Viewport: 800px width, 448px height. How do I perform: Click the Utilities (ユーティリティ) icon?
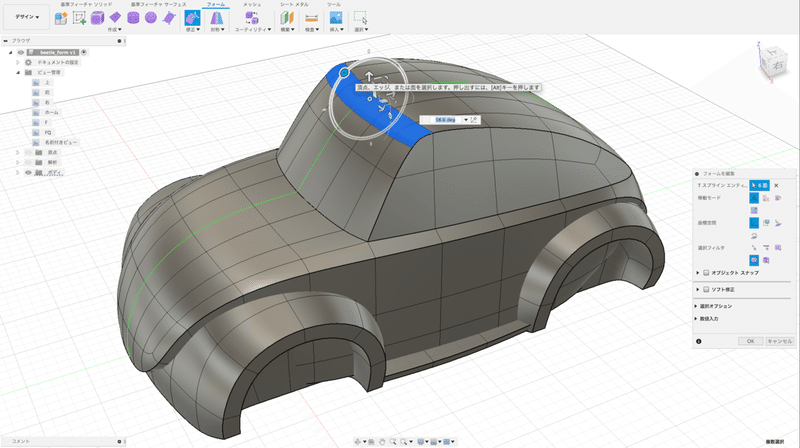pos(250,18)
